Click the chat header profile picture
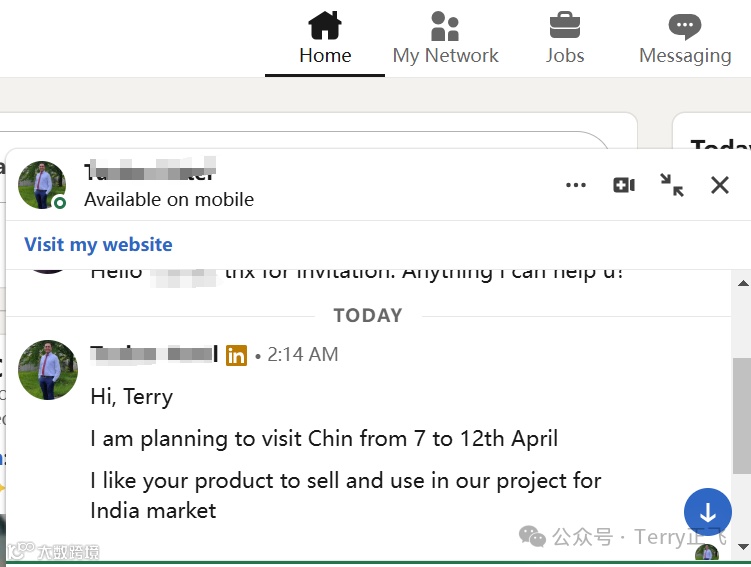The width and height of the screenshot is (751, 567). (42, 185)
